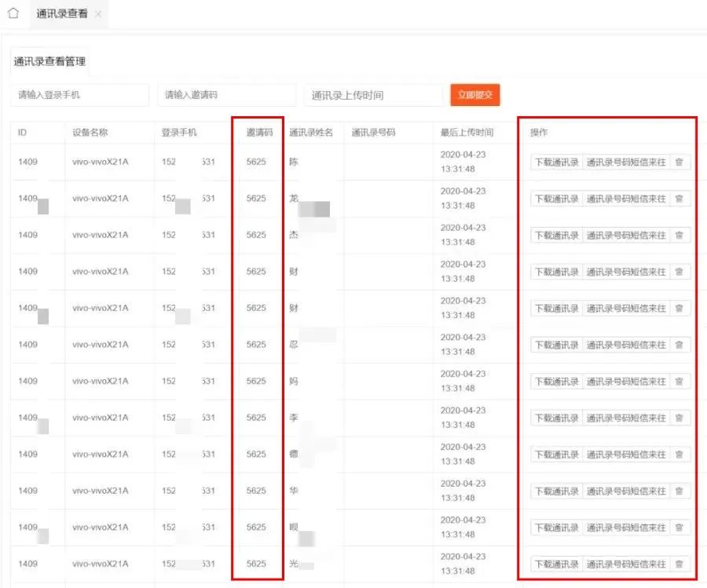This screenshot has height=588, width=707.
Task: Click 下载通讯录 in contact 呗 row
Action: [x=556, y=528]
